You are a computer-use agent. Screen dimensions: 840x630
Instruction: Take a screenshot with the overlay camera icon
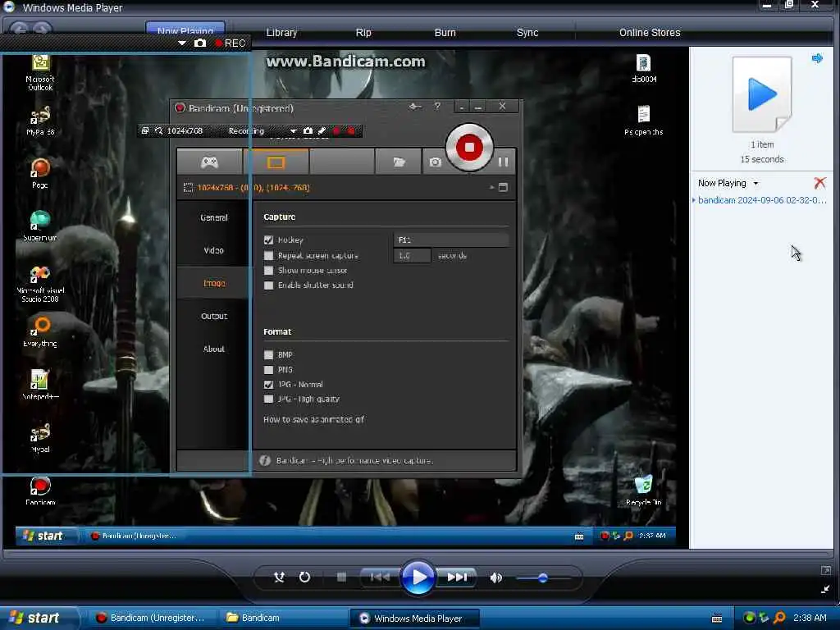pyautogui.click(x=200, y=43)
